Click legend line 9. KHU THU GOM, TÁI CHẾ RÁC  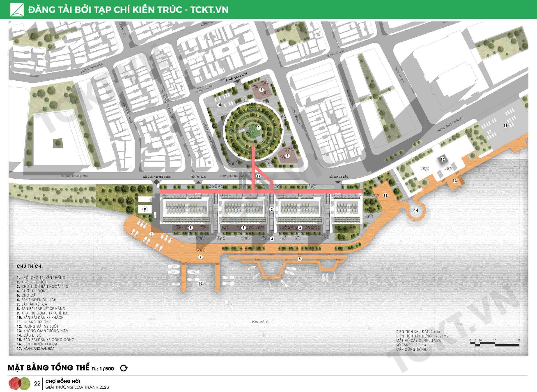pos(43,313)
